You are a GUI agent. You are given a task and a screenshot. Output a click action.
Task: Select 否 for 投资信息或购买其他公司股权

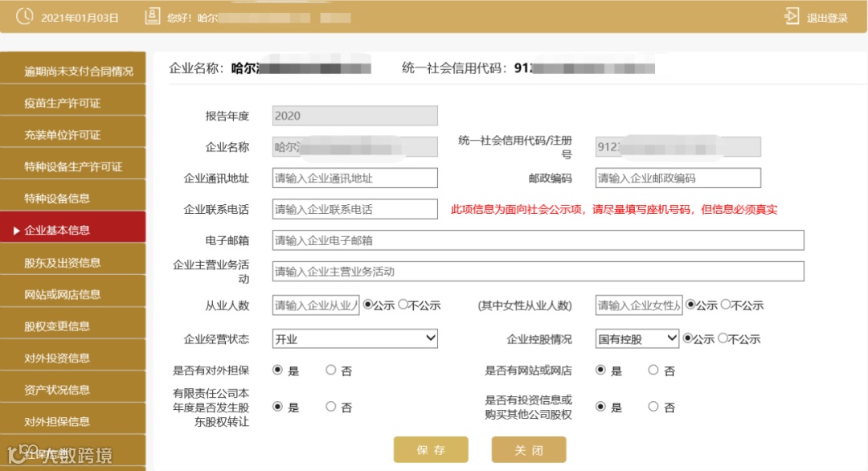tap(653, 407)
